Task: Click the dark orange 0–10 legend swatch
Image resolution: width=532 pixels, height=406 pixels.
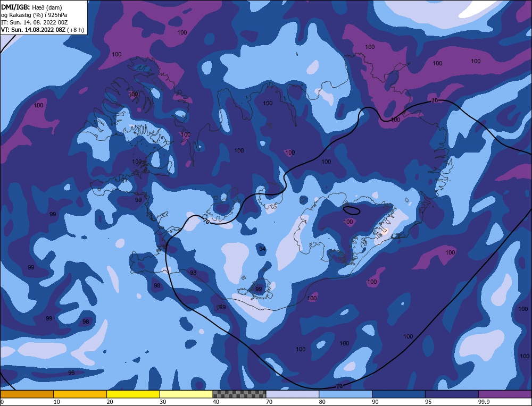Action: [x=27, y=394]
